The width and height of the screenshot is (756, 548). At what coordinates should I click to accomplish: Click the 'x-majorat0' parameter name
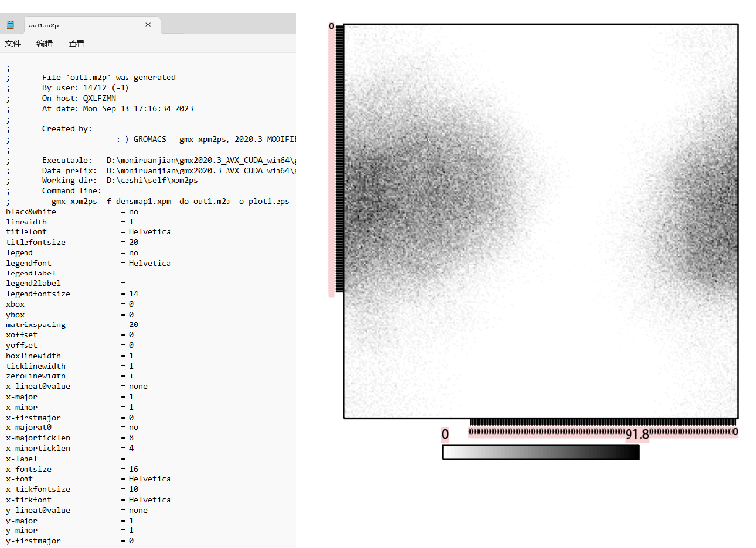[x=28, y=427]
